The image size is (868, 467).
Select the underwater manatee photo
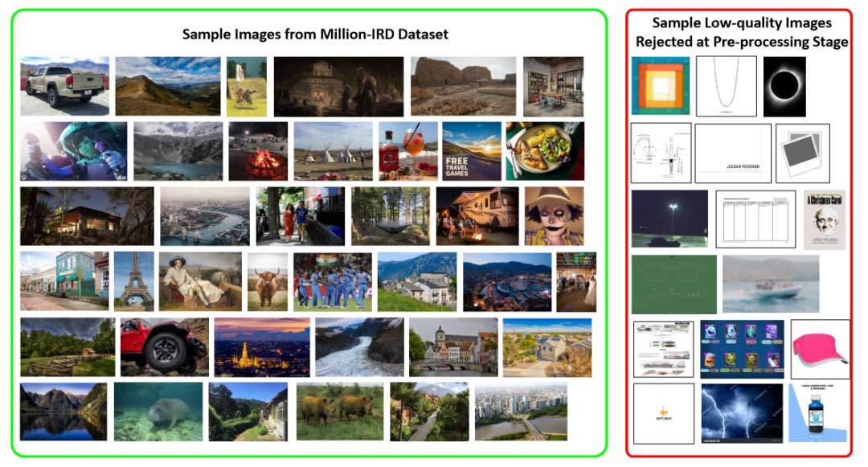pyautogui.click(x=158, y=411)
